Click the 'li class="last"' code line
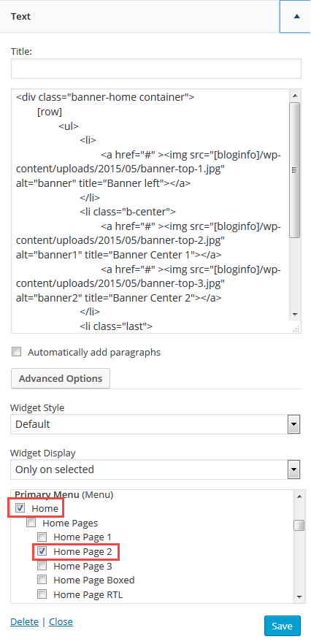 tap(116, 326)
